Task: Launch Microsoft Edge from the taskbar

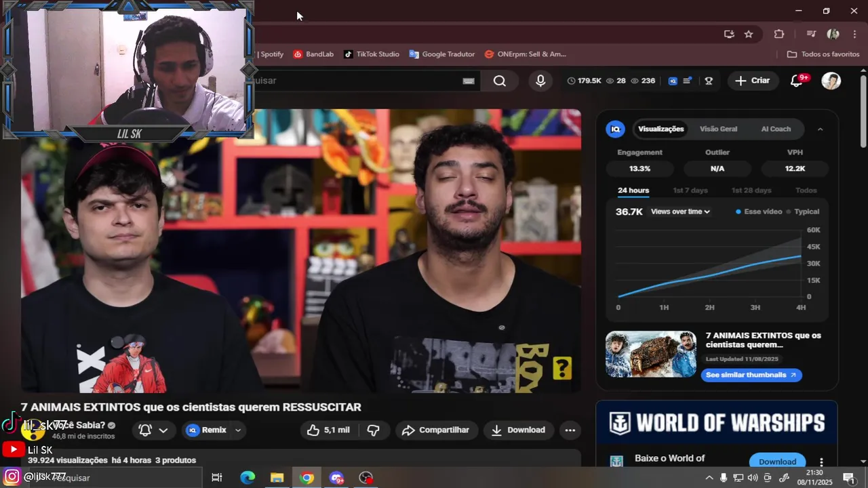Action: (x=248, y=478)
